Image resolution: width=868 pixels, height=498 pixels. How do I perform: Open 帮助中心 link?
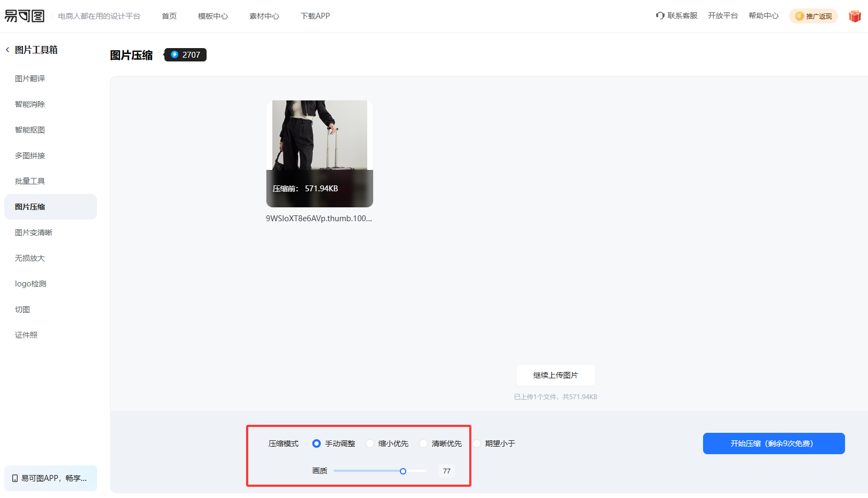click(x=763, y=16)
